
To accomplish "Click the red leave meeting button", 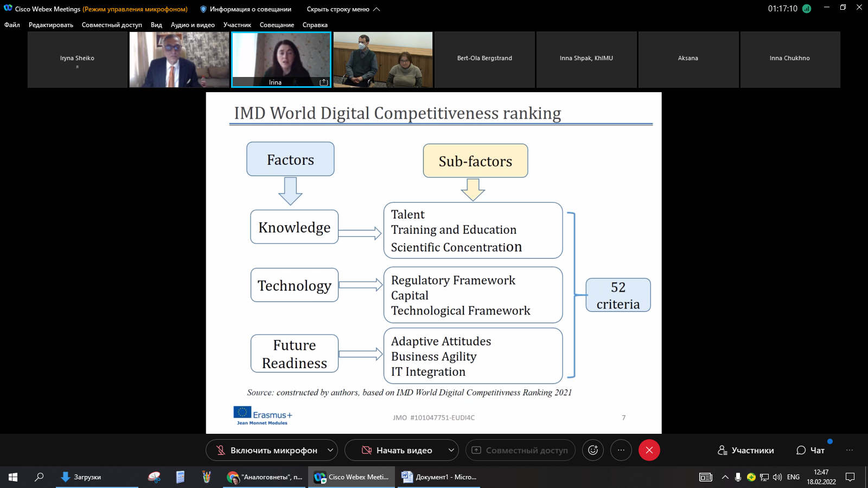I will [x=649, y=450].
